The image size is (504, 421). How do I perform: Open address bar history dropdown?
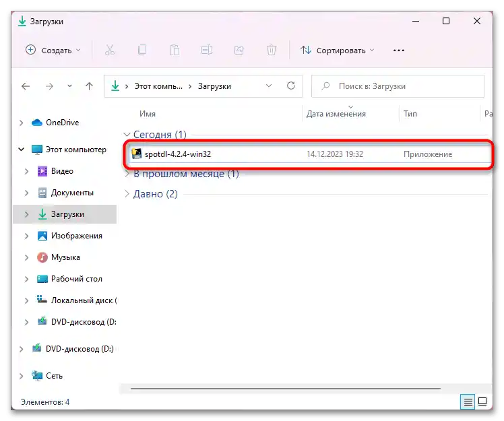coord(269,86)
